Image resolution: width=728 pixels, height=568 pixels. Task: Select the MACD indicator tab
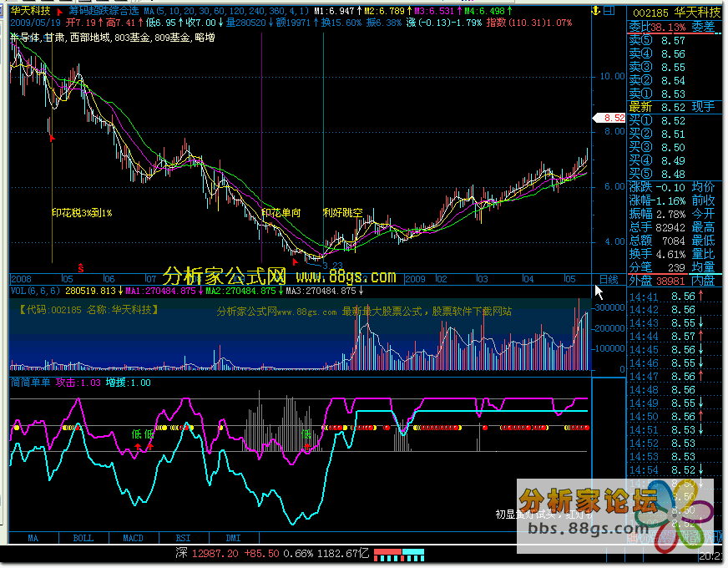134,538
